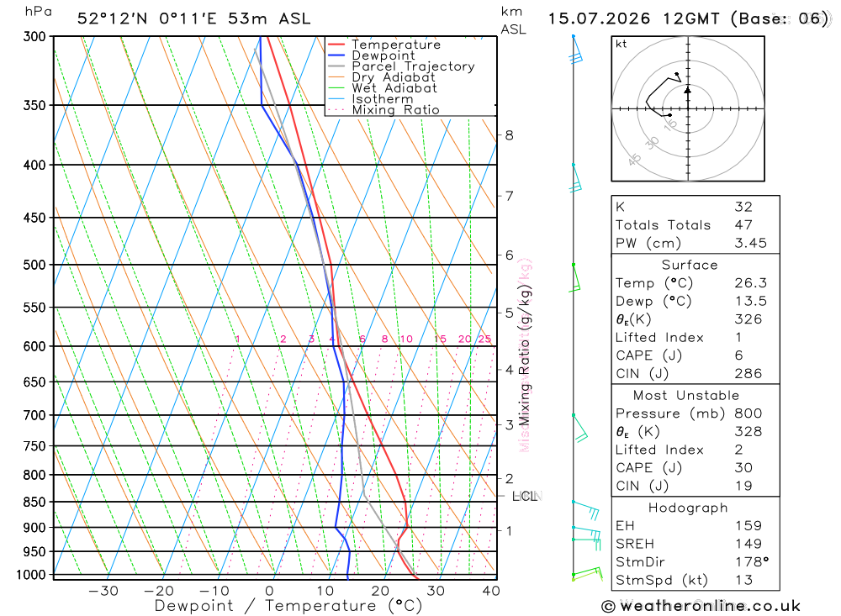Click the 8 km altitude label
841x616 pixels.
pyautogui.click(x=509, y=135)
